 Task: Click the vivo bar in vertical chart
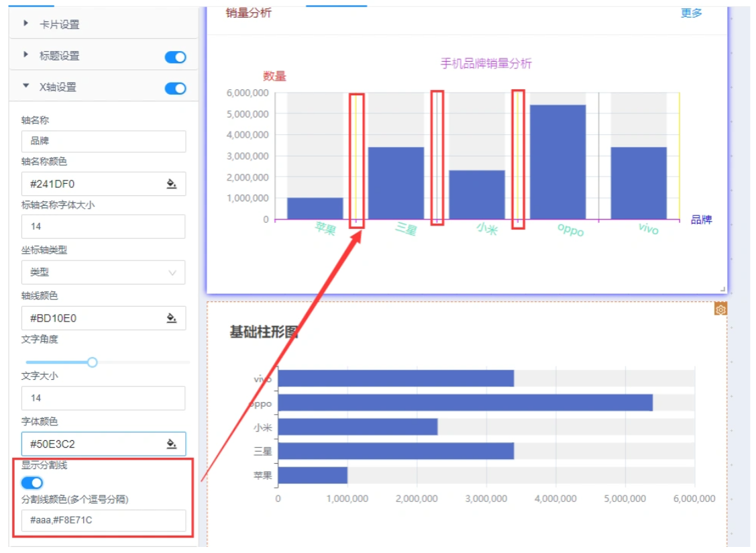click(x=639, y=183)
